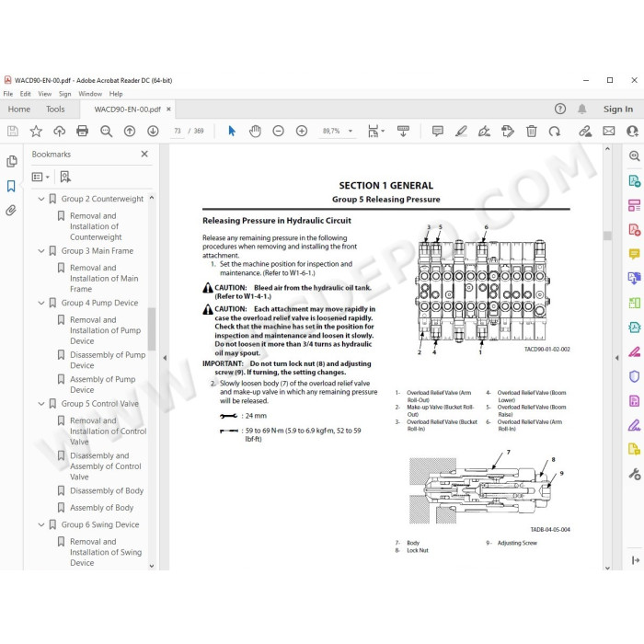Screen dimensions: 644x644
Task: Upload file to cloud icon
Action: click(x=60, y=131)
